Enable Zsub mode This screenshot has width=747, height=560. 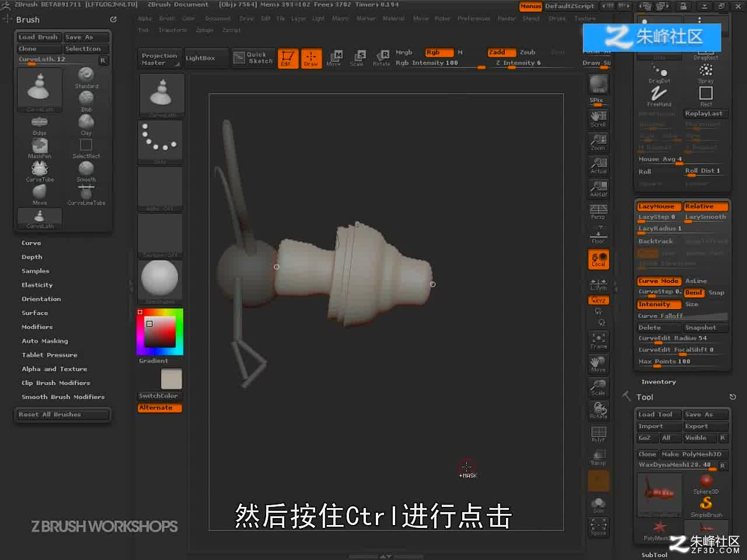528,52
